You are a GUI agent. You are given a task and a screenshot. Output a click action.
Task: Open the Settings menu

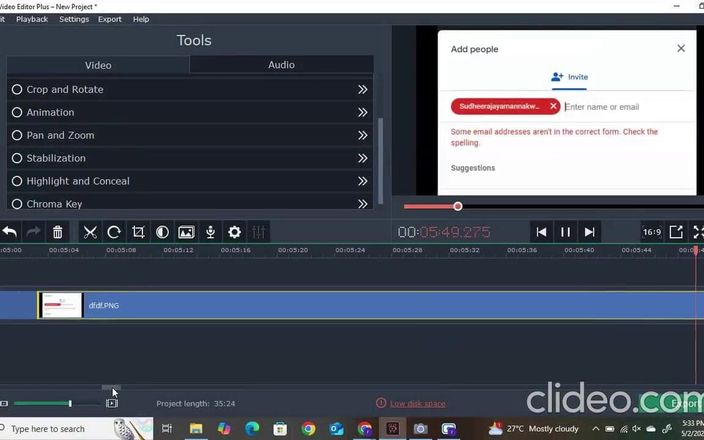[x=74, y=19]
